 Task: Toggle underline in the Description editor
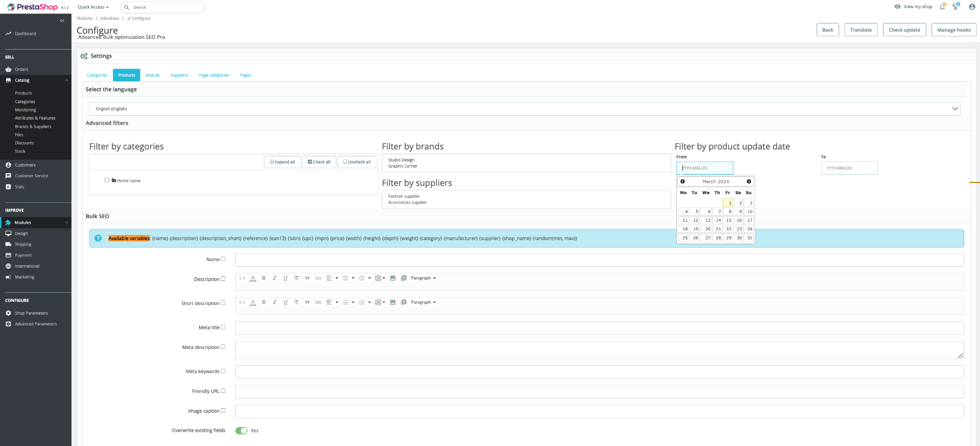pos(285,278)
